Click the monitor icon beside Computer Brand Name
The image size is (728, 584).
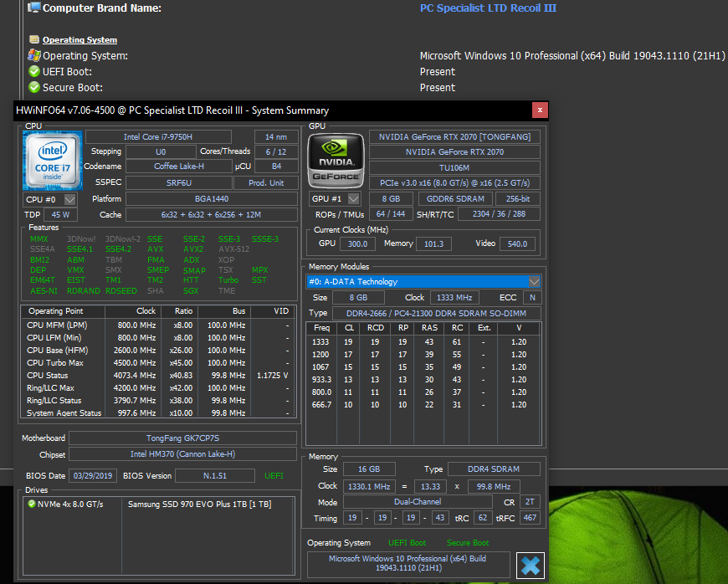pos(34,8)
